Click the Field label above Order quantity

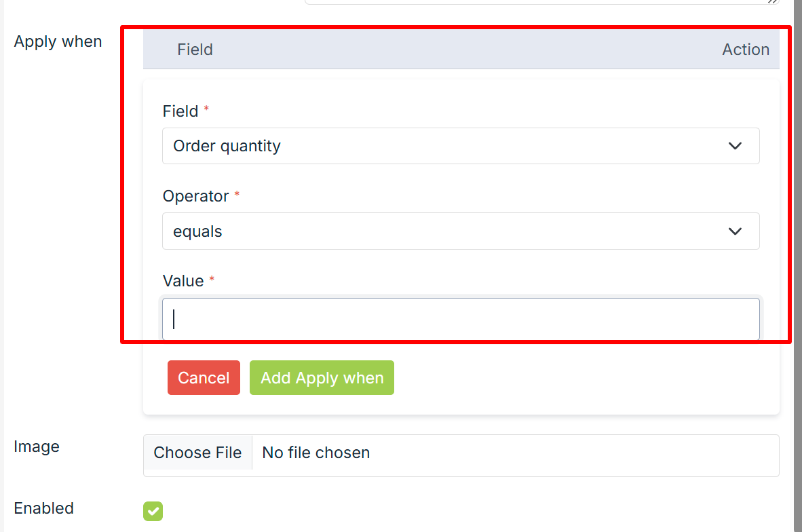click(x=180, y=111)
